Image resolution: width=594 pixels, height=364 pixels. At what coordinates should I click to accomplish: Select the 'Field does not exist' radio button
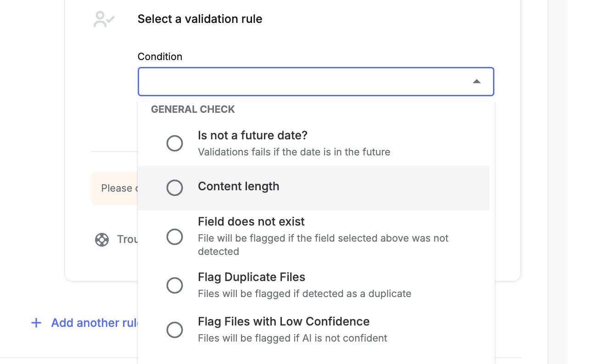point(175,237)
